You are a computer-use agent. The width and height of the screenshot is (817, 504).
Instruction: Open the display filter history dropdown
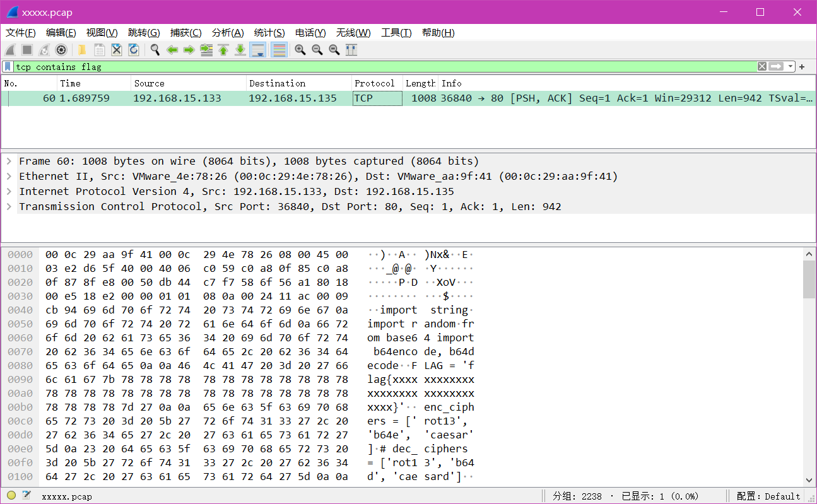[791, 66]
